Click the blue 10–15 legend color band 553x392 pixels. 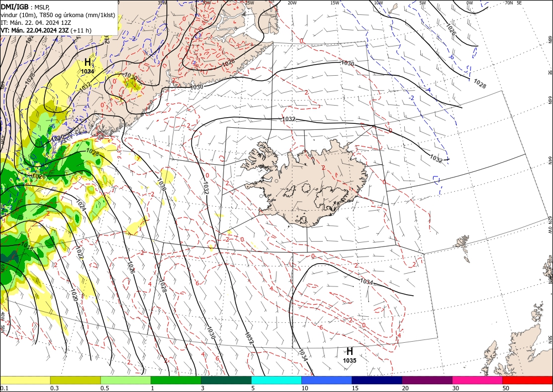pyautogui.click(x=327, y=380)
